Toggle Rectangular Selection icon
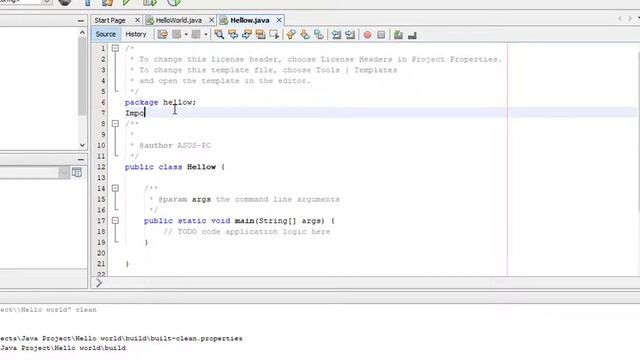640x360 pixels. [274, 35]
